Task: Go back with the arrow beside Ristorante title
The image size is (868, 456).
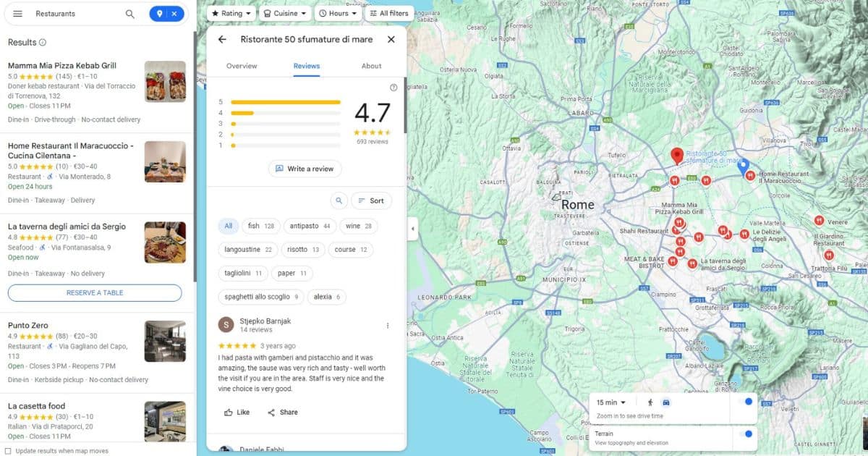Action: click(x=222, y=40)
